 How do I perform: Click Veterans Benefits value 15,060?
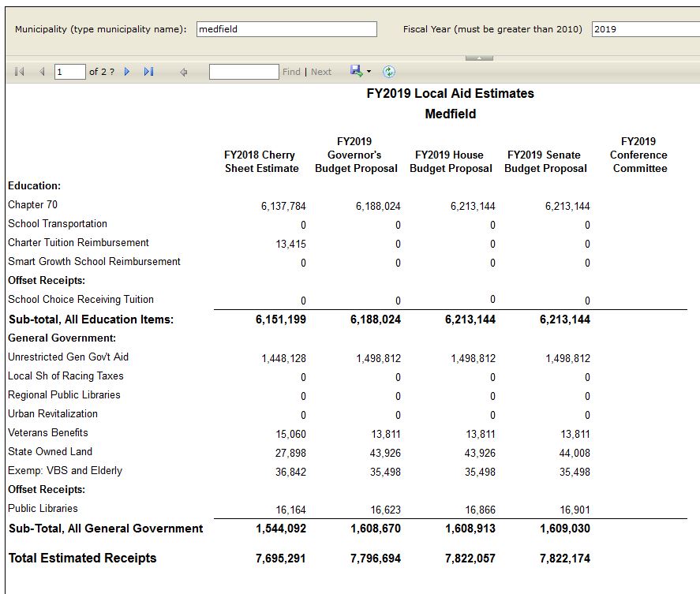point(290,434)
